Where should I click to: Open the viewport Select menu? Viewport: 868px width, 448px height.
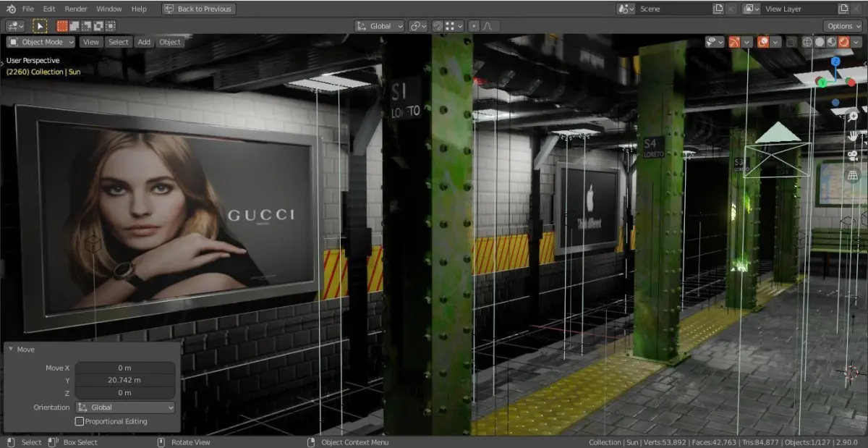119,42
